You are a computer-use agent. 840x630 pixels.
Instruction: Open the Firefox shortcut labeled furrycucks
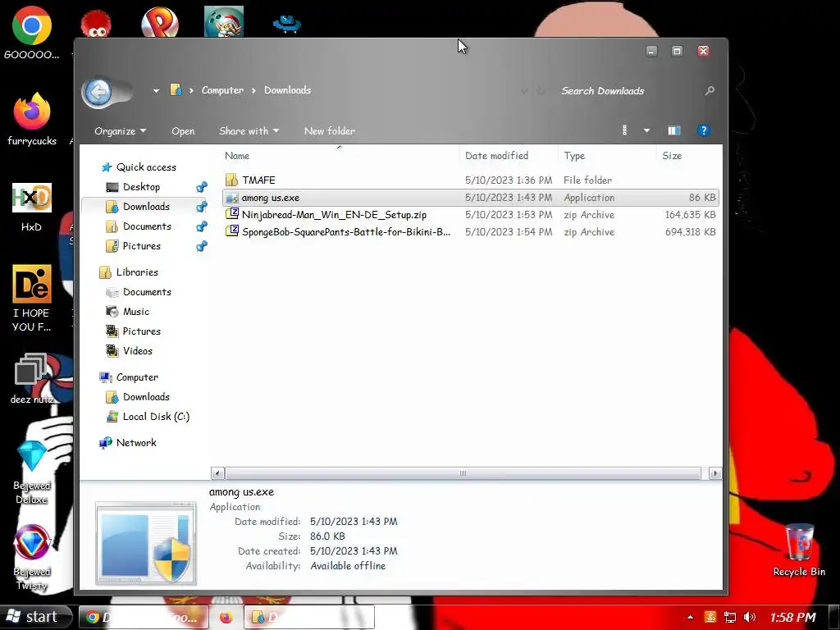tap(32, 119)
